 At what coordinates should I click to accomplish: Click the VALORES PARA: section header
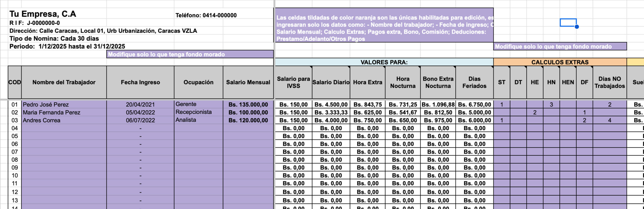384,62
